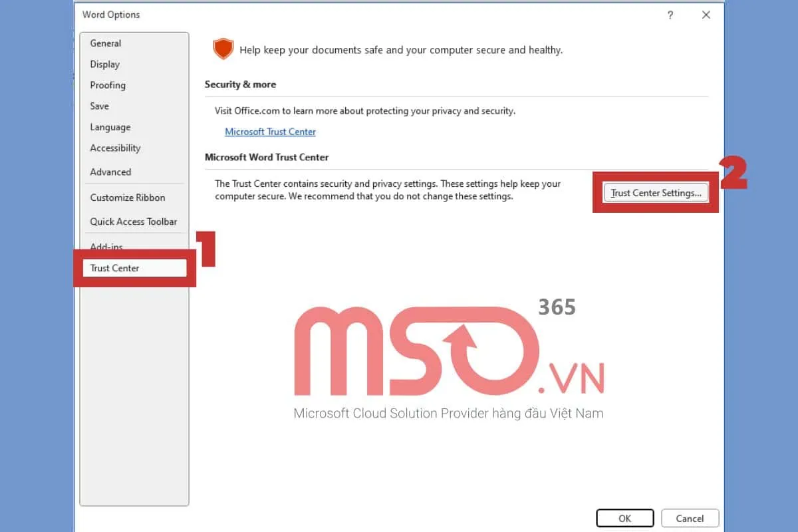This screenshot has width=798, height=532.
Task: Open the Customize Ribbon category
Action: coord(128,198)
